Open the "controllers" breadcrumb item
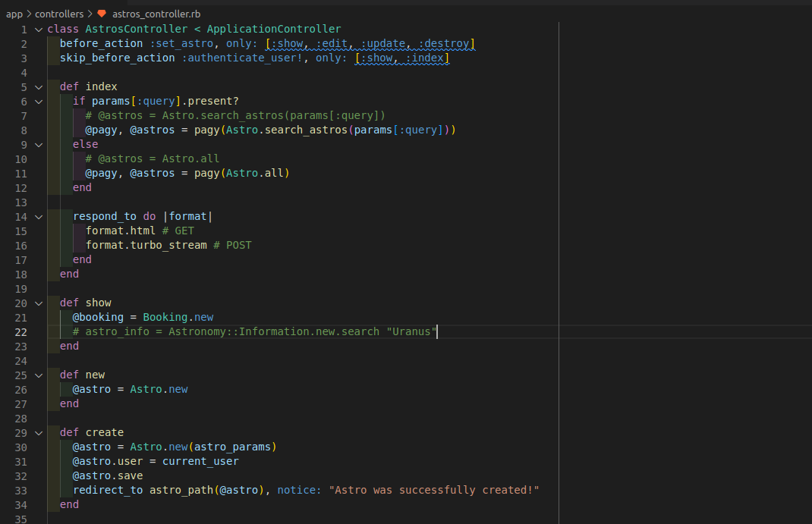The width and height of the screenshot is (812, 524). [60, 13]
